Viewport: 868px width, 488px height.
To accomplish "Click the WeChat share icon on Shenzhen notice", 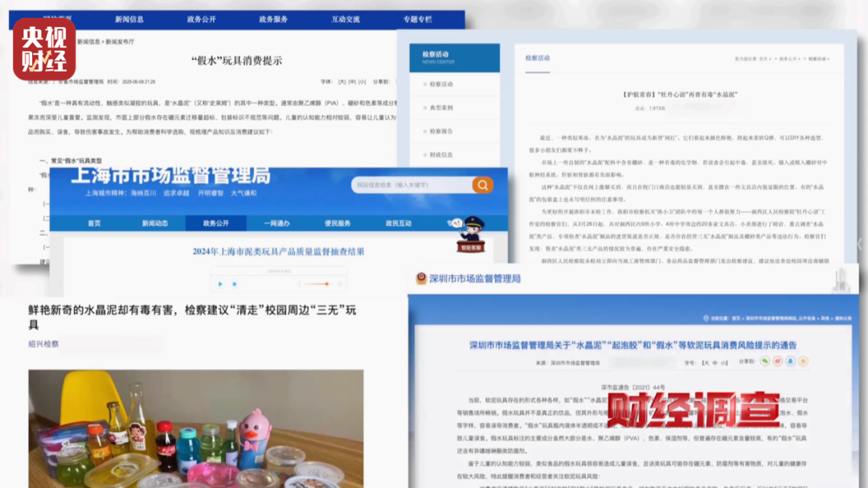I will [x=766, y=361].
